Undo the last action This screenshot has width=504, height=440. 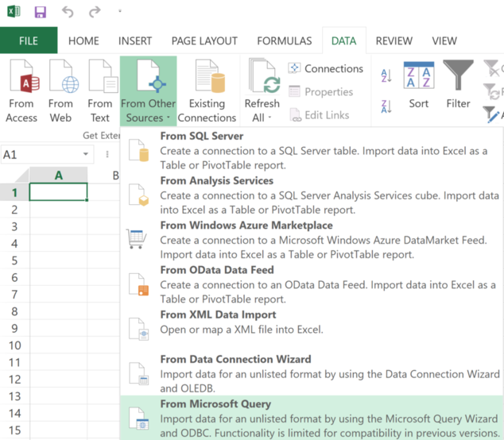[x=68, y=12]
